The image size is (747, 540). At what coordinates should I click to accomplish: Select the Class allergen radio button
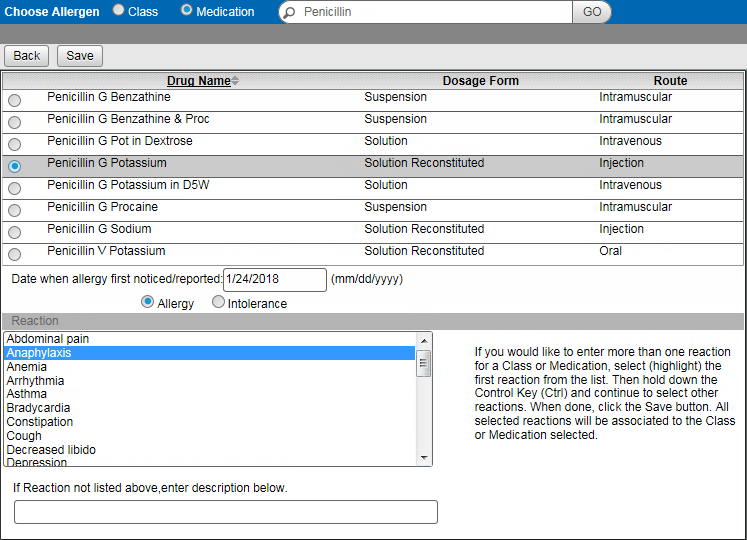(119, 11)
